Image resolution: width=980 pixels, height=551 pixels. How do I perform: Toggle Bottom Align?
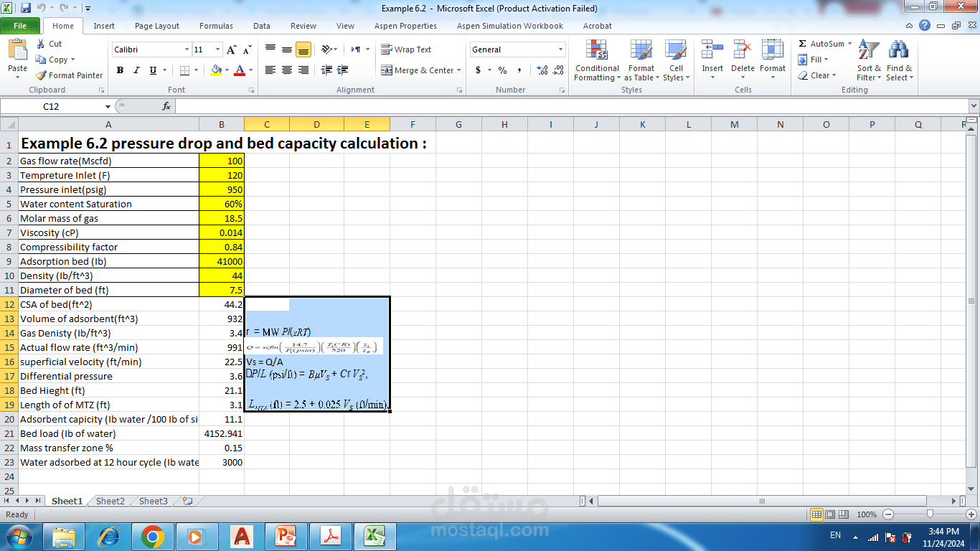click(303, 50)
